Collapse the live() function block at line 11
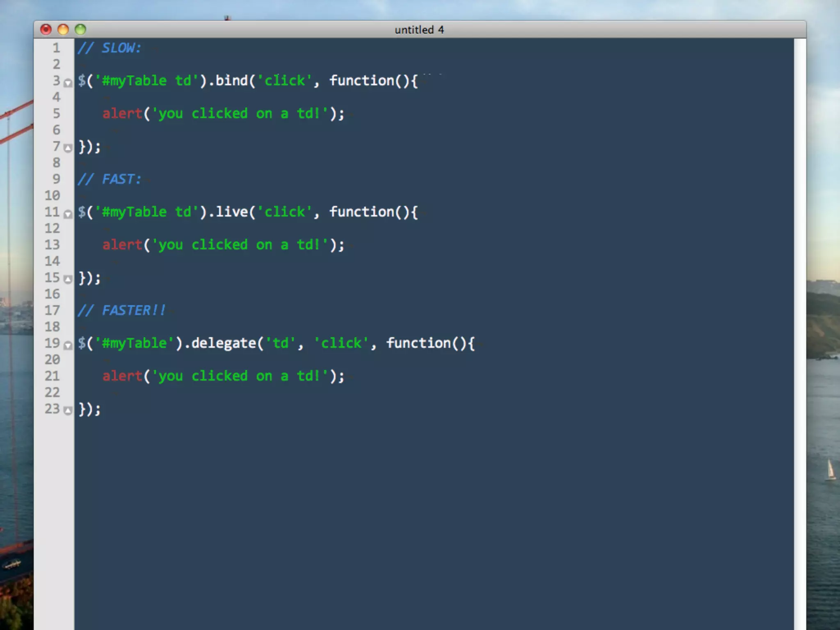 (68, 214)
